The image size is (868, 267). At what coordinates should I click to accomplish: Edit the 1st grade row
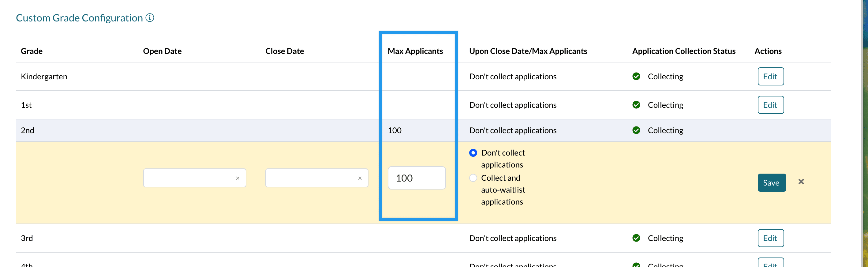click(770, 105)
